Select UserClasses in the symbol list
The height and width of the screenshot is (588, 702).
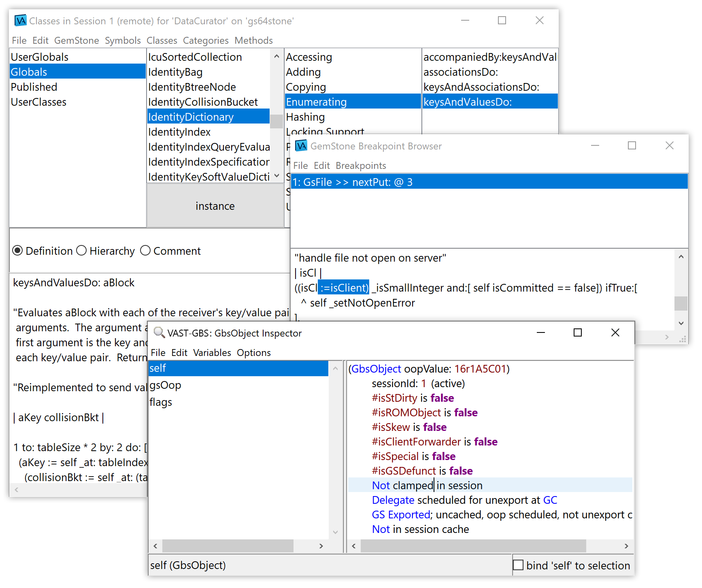tap(77, 102)
